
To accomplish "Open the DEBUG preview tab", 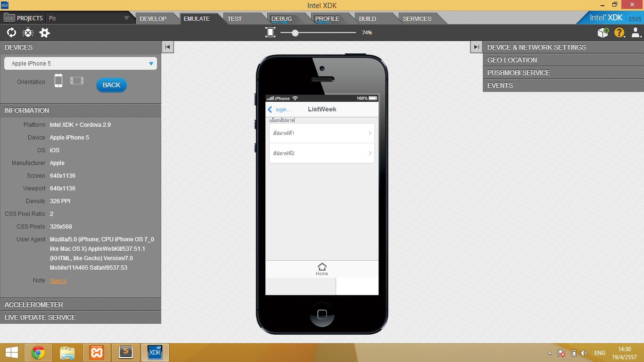I will 282,19.
